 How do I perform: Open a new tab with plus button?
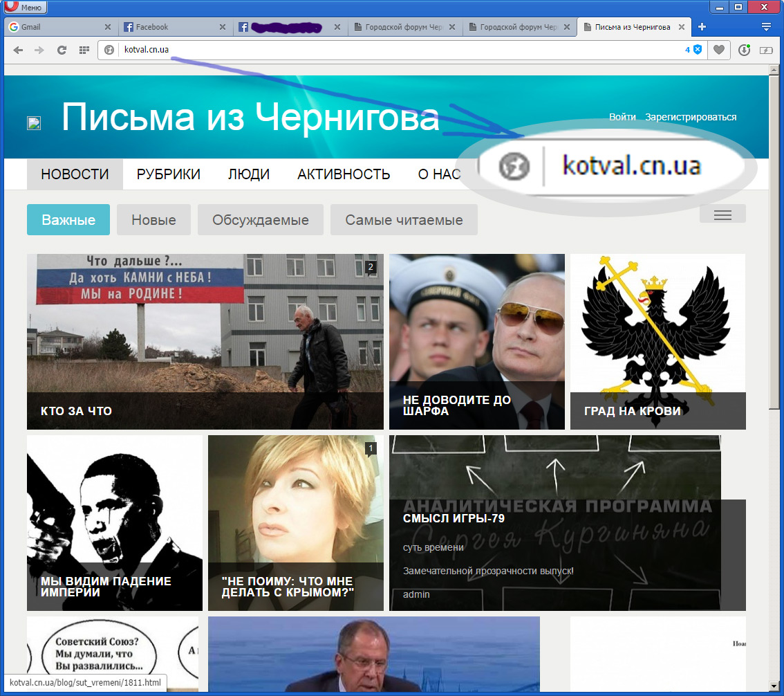(x=702, y=27)
